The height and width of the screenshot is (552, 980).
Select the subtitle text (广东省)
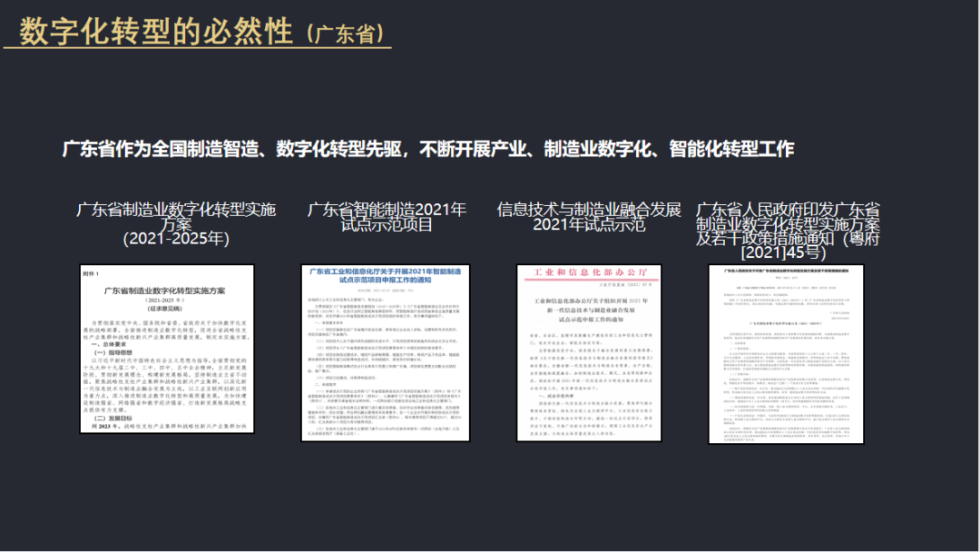coord(345,34)
